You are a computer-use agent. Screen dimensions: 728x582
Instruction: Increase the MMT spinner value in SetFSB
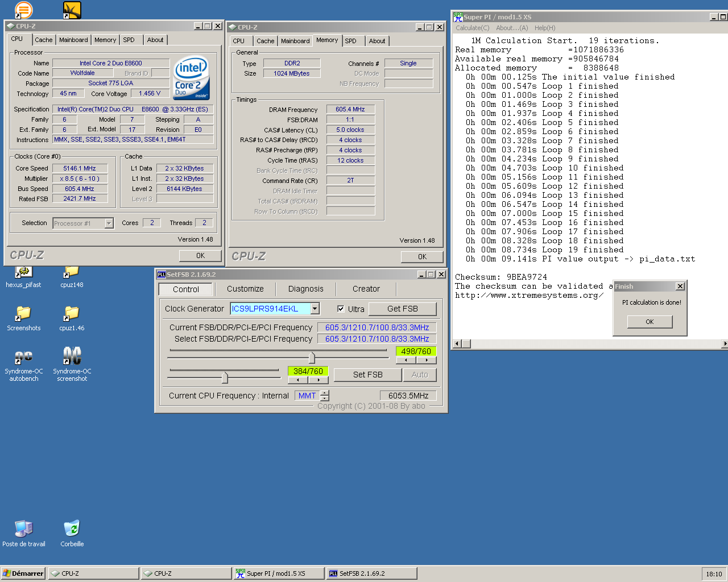325,393
